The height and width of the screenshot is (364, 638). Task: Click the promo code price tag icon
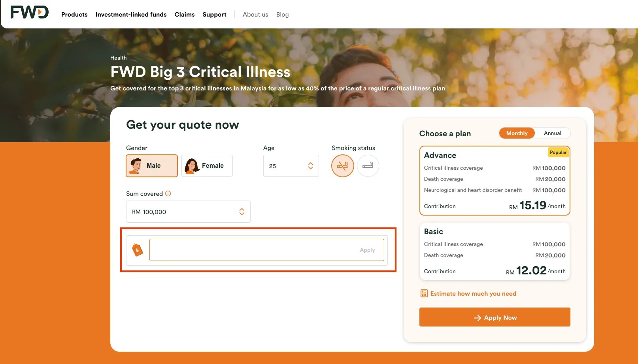coord(137,250)
